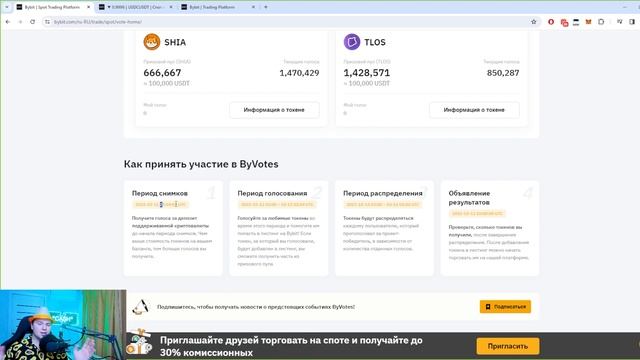Click the 'Период голосования' card title
Screen dimensions: 640x360
tap(272, 193)
